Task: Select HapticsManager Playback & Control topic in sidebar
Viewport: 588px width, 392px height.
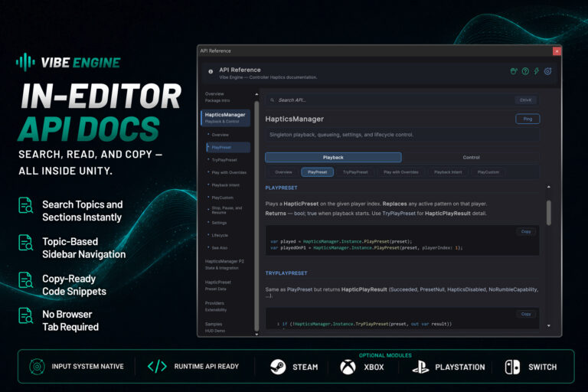Action: (x=225, y=118)
